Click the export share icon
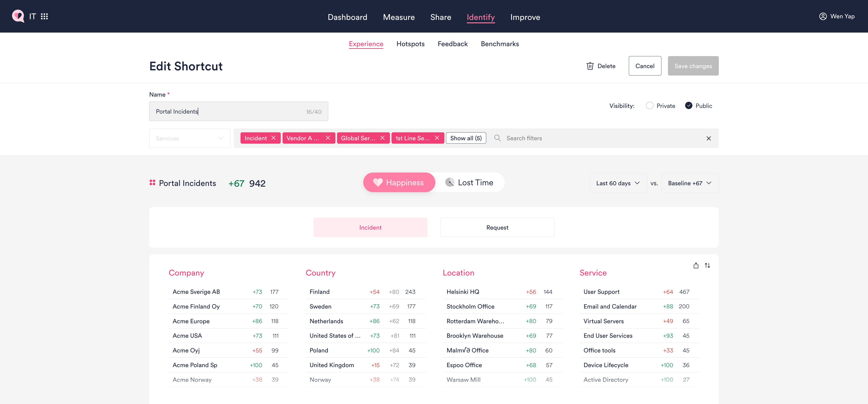868x404 pixels. (x=696, y=265)
